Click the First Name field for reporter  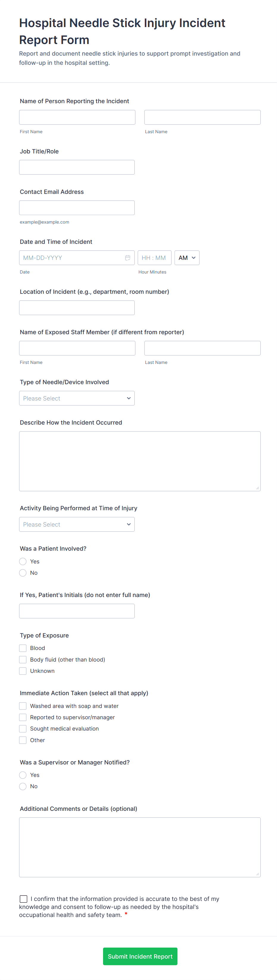77,117
